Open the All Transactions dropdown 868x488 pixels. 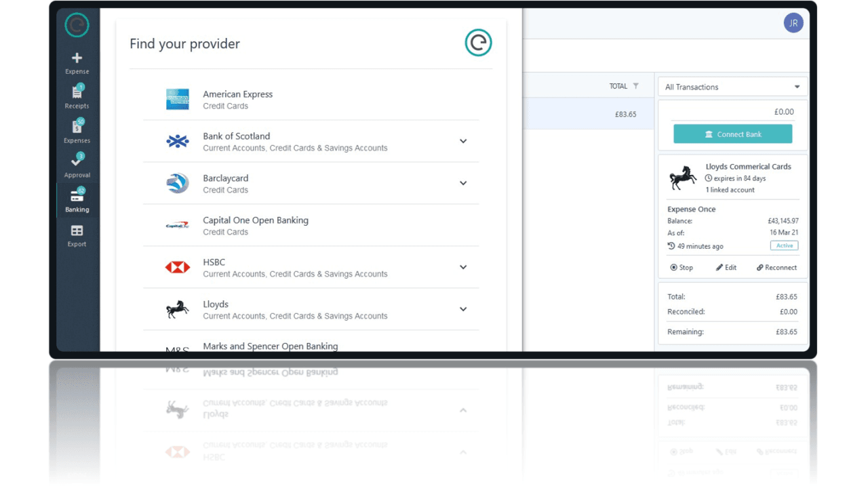click(732, 87)
